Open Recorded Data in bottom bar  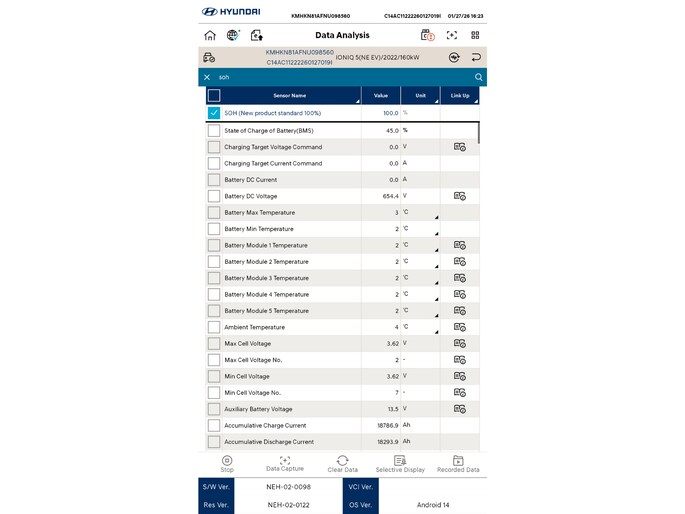click(x=458, y=463)
